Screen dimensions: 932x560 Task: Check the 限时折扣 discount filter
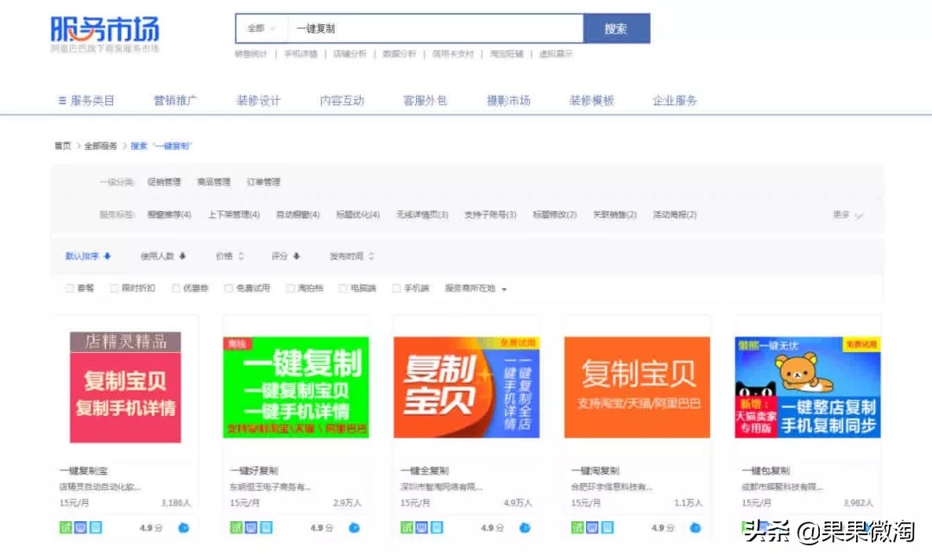pos(113,287)
